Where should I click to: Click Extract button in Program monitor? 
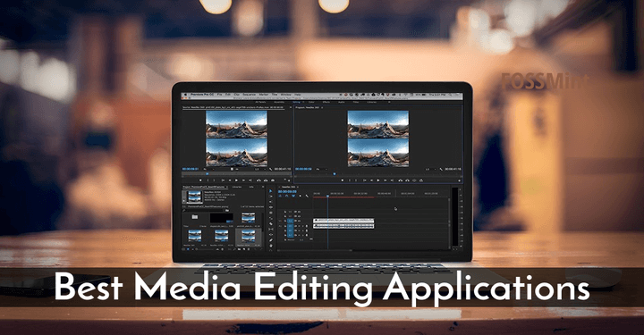408,180
